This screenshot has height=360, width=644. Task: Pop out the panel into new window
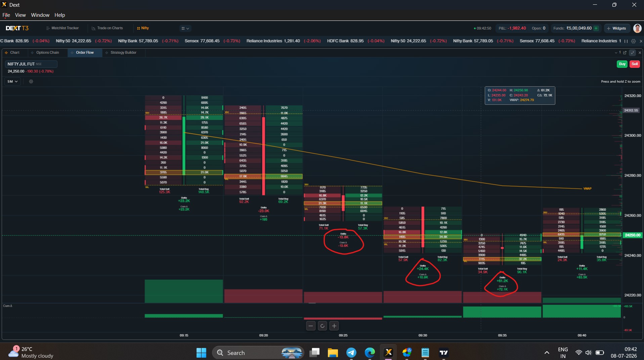pos(625,53)
